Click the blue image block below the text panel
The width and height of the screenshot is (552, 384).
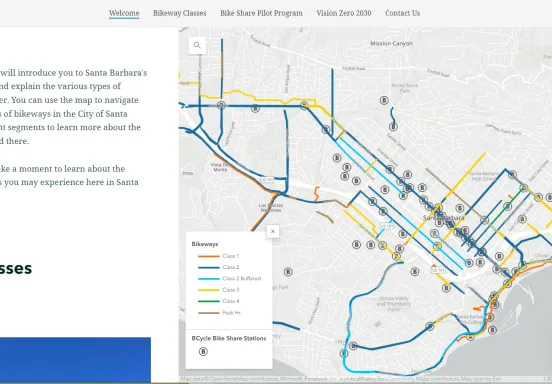coord(75,360)
